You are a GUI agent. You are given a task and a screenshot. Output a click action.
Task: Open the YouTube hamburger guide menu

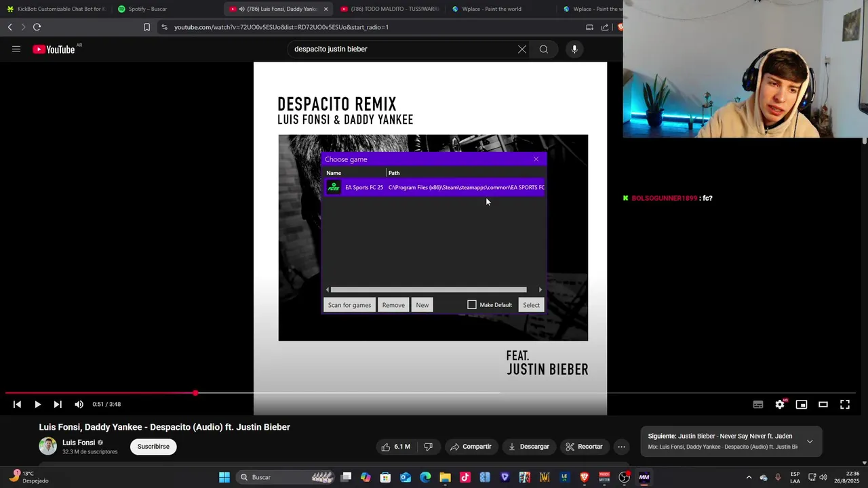click(16, 49)
